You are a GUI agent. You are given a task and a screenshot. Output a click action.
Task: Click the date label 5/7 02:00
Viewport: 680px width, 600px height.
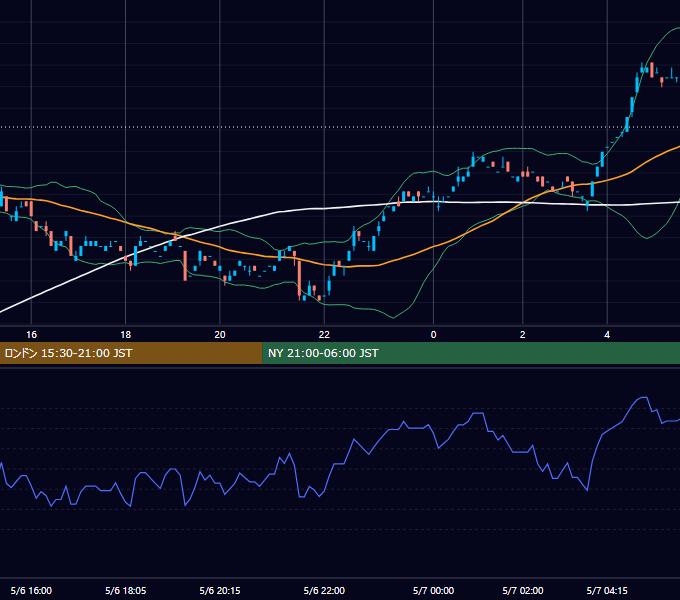pos(523,590)
